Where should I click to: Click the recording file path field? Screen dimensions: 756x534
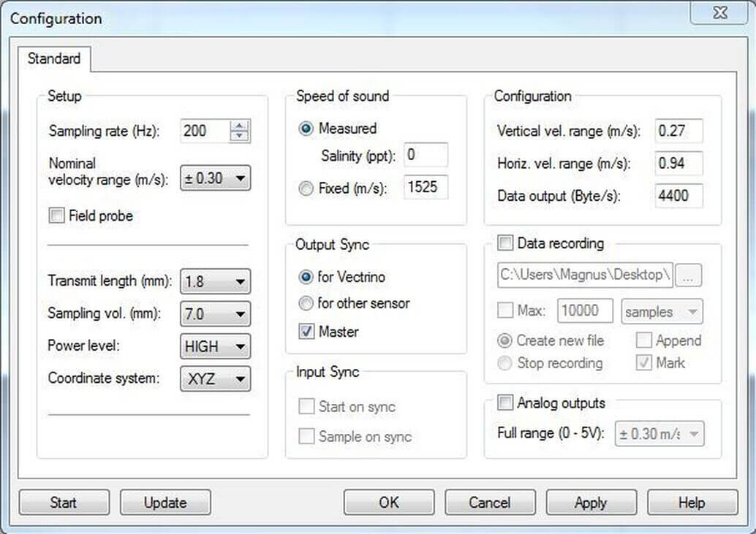click(x=585, y=275)
